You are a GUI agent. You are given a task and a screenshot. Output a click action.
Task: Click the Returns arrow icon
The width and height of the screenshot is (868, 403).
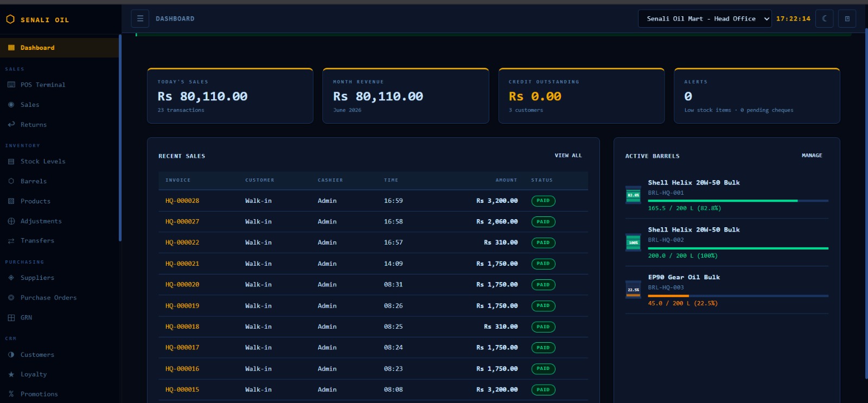tap(11, 125)
